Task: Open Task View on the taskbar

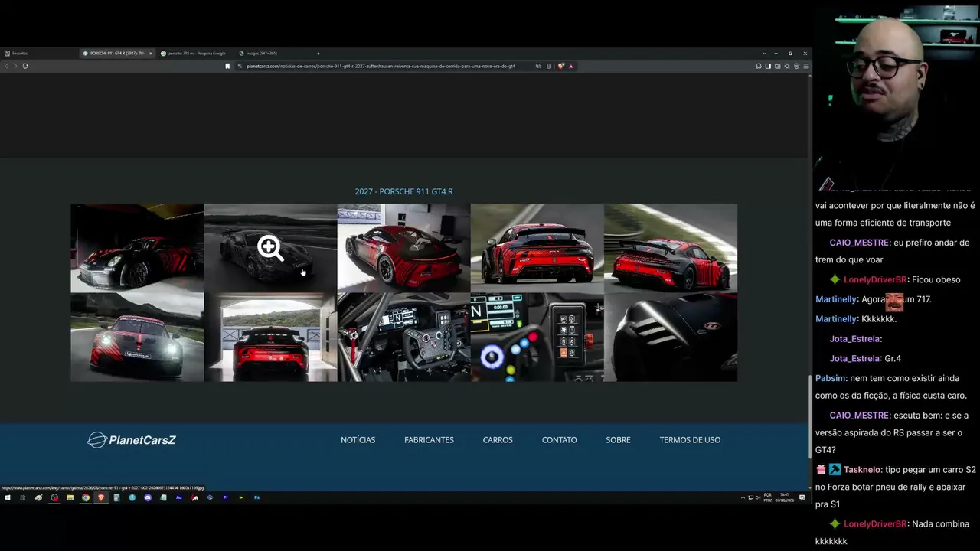Action: point(23,497)
